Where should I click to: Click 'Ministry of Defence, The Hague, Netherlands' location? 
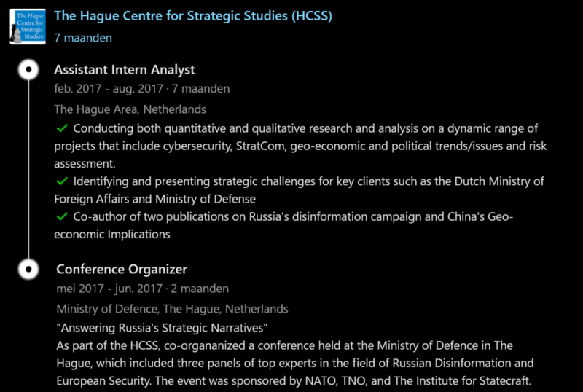(172, 309)
